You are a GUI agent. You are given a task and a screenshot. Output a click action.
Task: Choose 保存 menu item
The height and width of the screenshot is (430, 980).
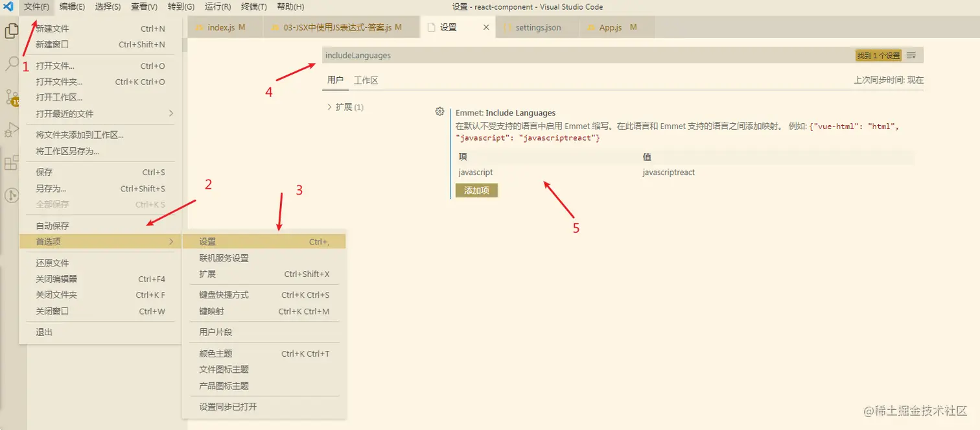[100, 172]
